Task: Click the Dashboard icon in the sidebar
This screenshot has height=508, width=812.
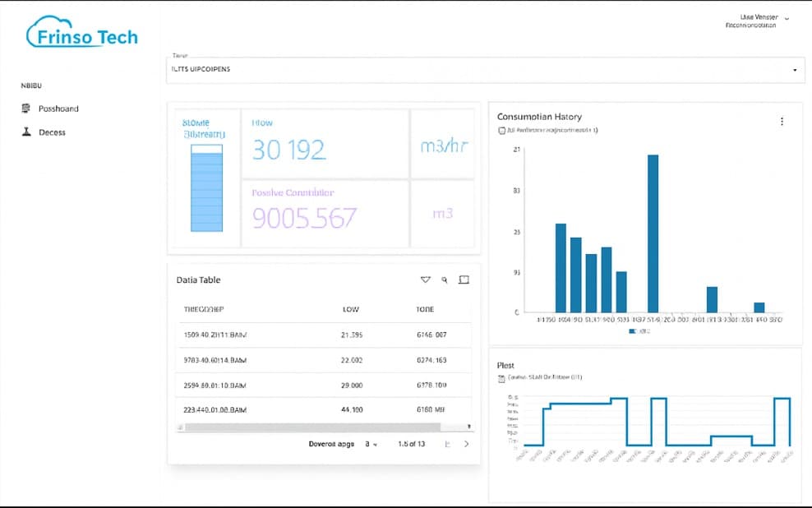Action: tap(27, 108)
